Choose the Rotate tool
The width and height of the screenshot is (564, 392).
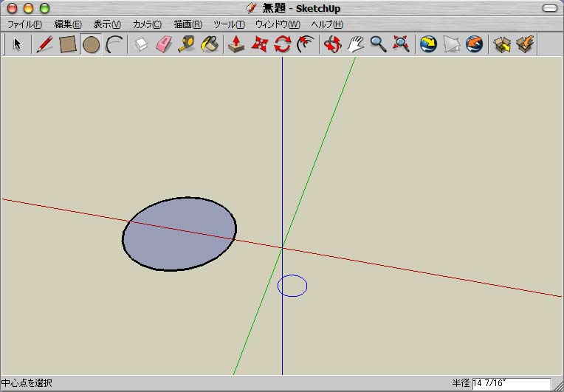(282, 44)
